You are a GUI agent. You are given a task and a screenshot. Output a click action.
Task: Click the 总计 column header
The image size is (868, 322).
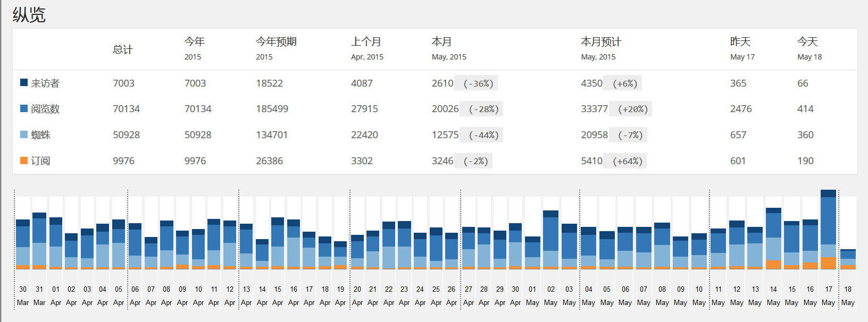[123, 49]
